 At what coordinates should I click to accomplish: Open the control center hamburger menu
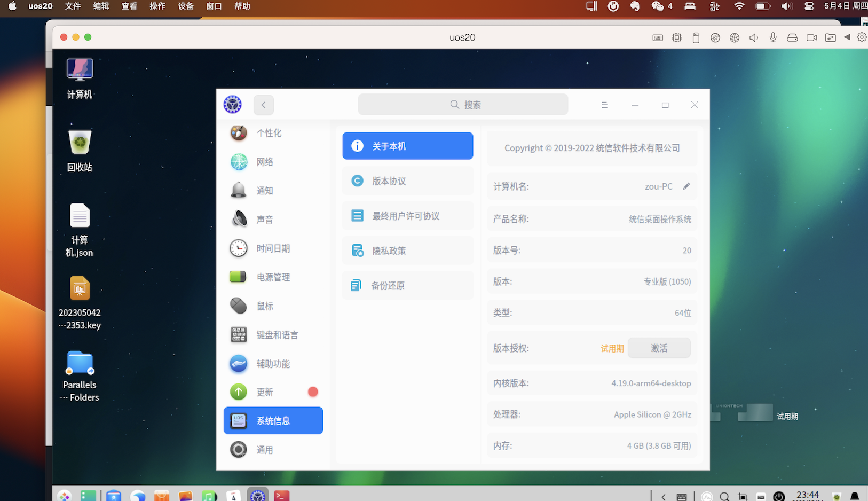coord(605,105)
